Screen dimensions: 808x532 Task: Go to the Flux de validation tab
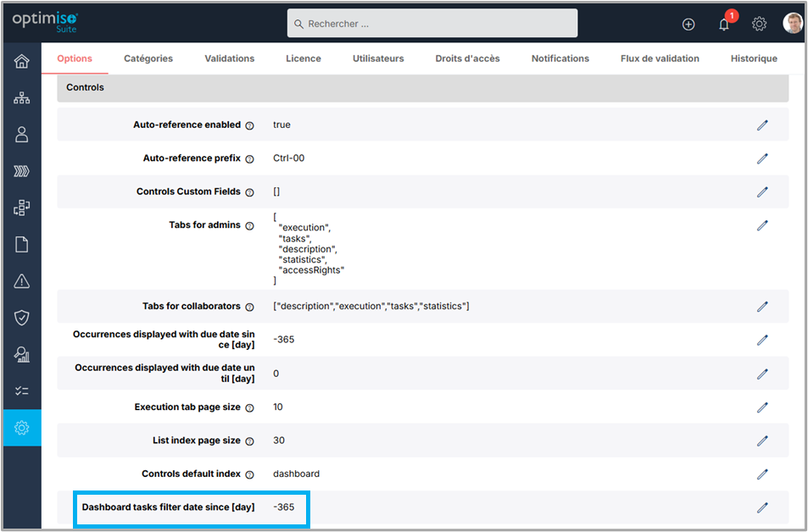660,58
